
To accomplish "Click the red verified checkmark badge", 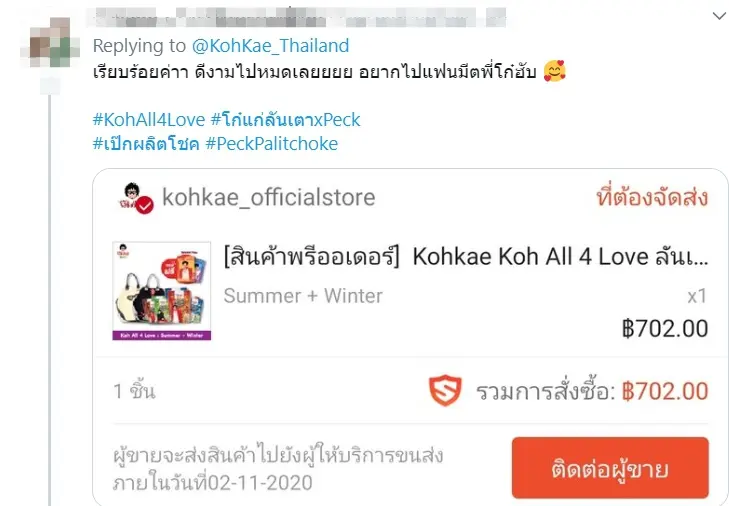I will (145, 205).
